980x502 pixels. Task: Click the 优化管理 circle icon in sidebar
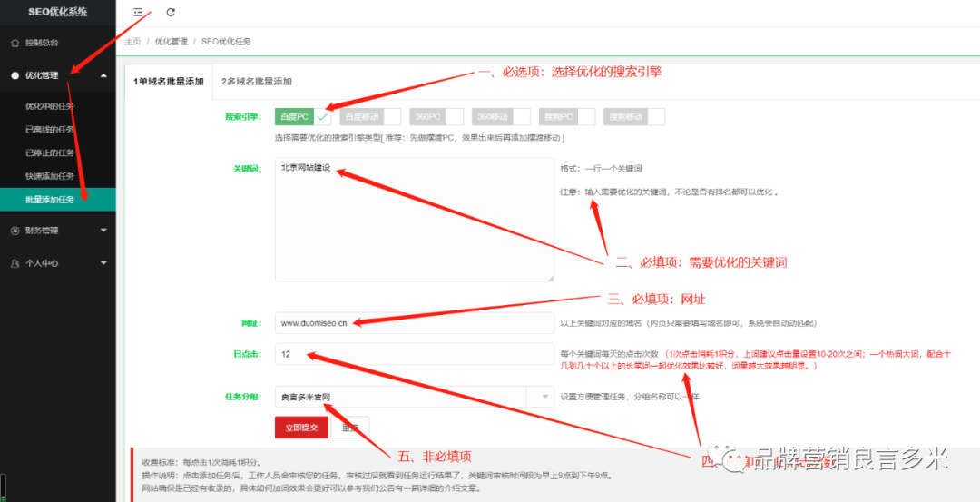click(15, 75)
